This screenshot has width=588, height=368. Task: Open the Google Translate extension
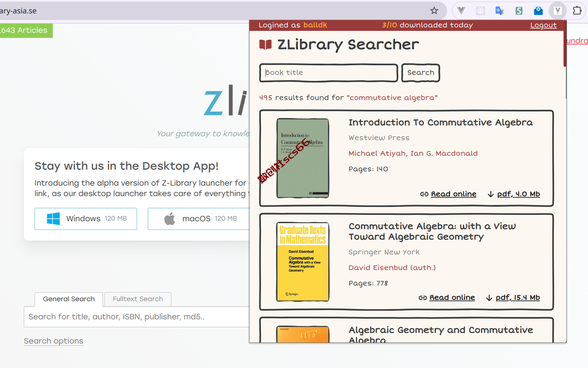pos(500,11)
